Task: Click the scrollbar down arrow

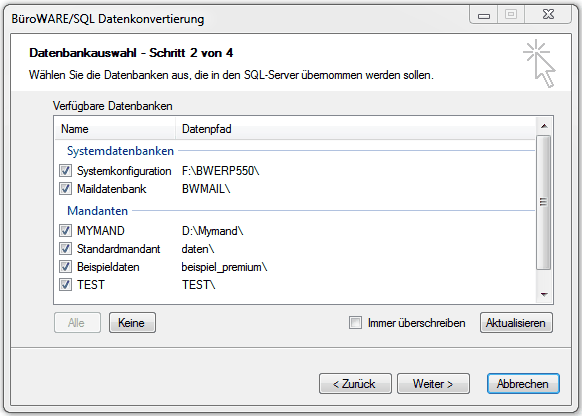Action: (x=544, y=295)
